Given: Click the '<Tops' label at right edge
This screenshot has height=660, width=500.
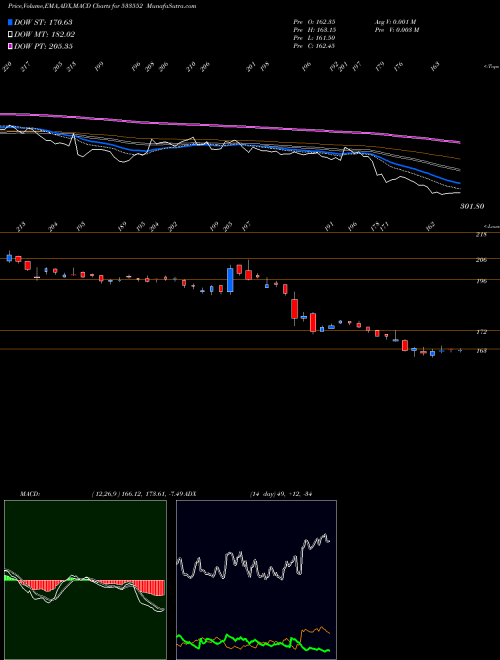Looking at the screenshot, I should click(492, 67).
